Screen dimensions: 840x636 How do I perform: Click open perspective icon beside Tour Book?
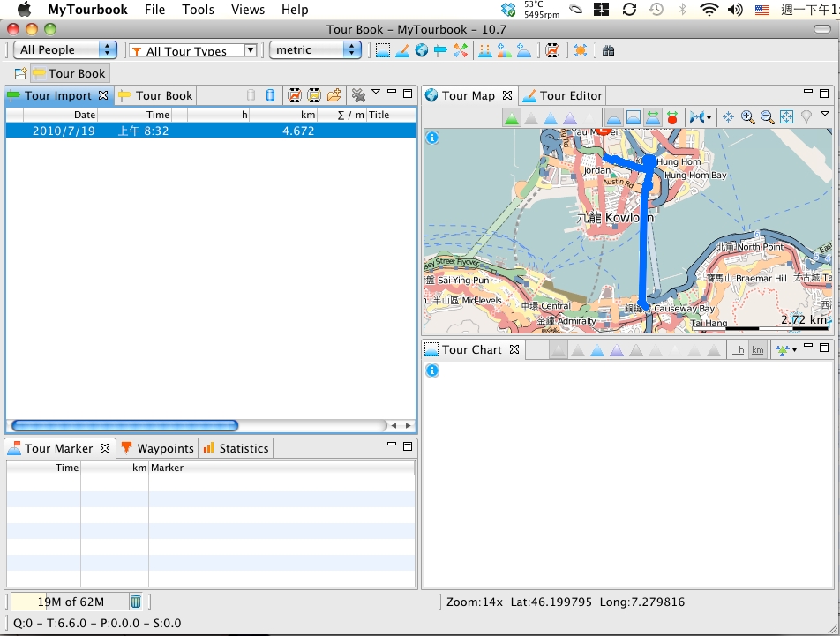(20, 73)
